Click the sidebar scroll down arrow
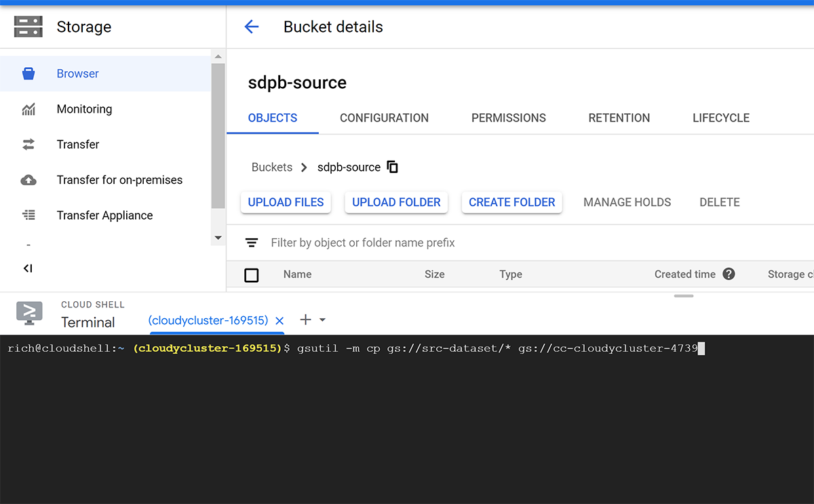814x504 pixels. click(x=218, y=238)
